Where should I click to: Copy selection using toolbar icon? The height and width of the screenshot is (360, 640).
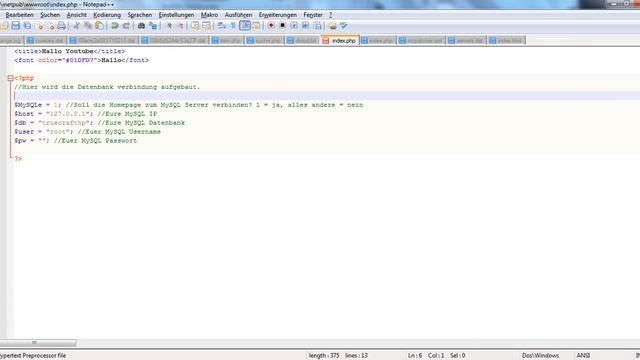click(88, 26)
